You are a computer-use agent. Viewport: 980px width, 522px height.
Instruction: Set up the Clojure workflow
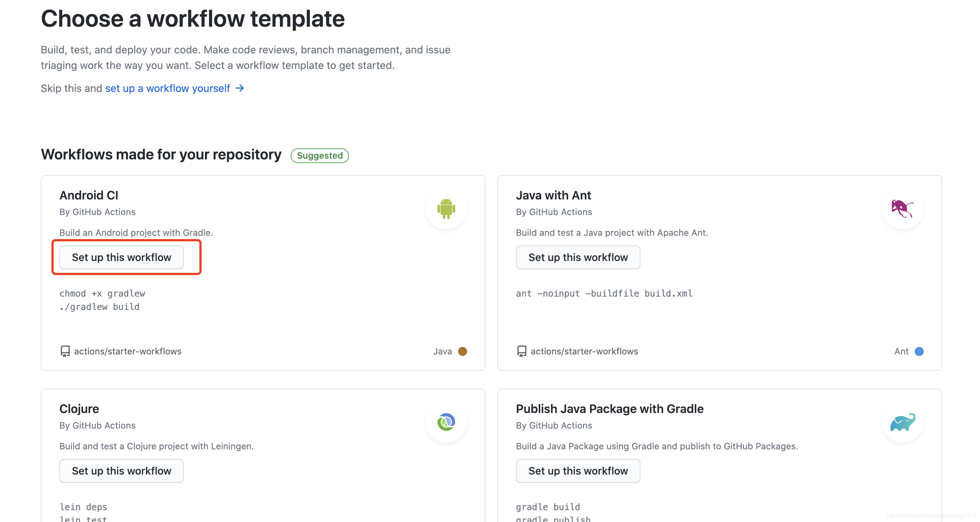click(x=121, y=470)
